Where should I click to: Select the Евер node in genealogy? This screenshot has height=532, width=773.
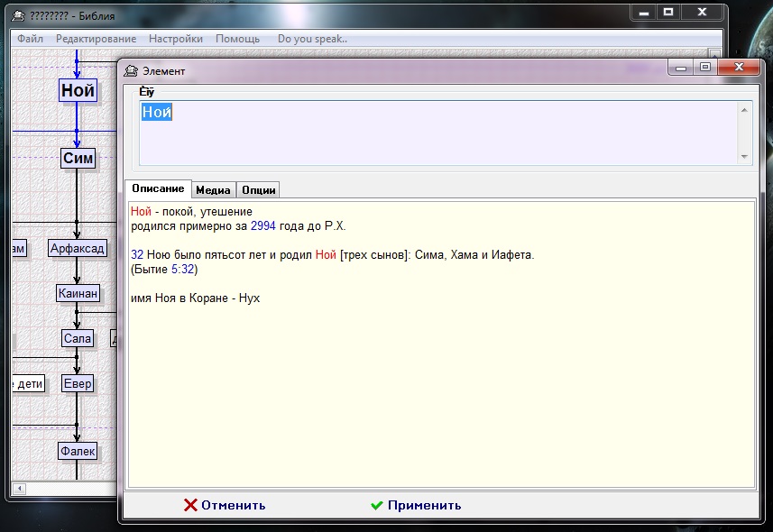pos(78,383)
